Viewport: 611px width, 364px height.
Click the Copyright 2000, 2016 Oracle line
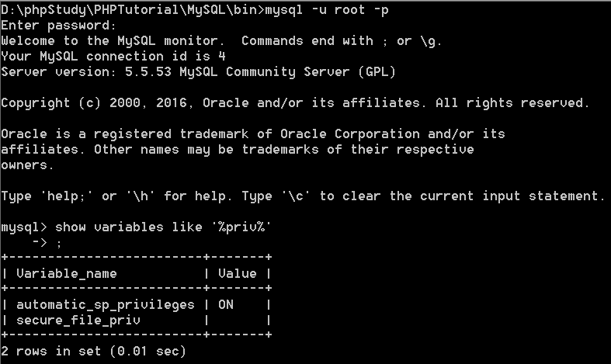[x=295, y=103]
